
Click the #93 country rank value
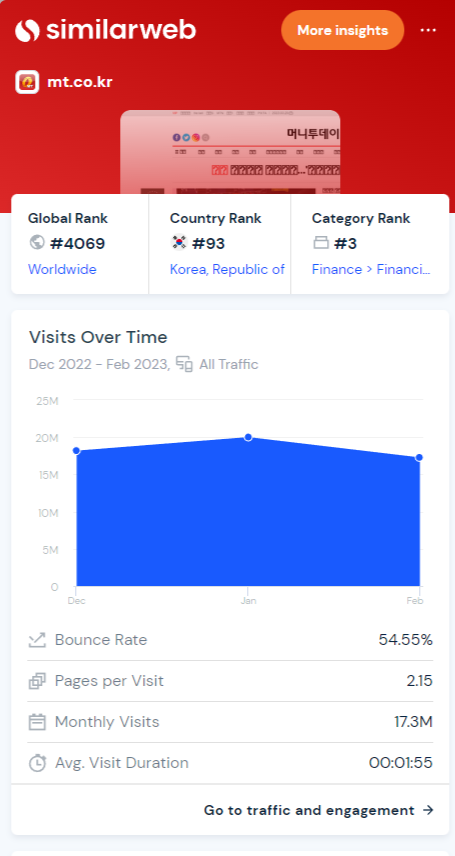tap(209, 243)
